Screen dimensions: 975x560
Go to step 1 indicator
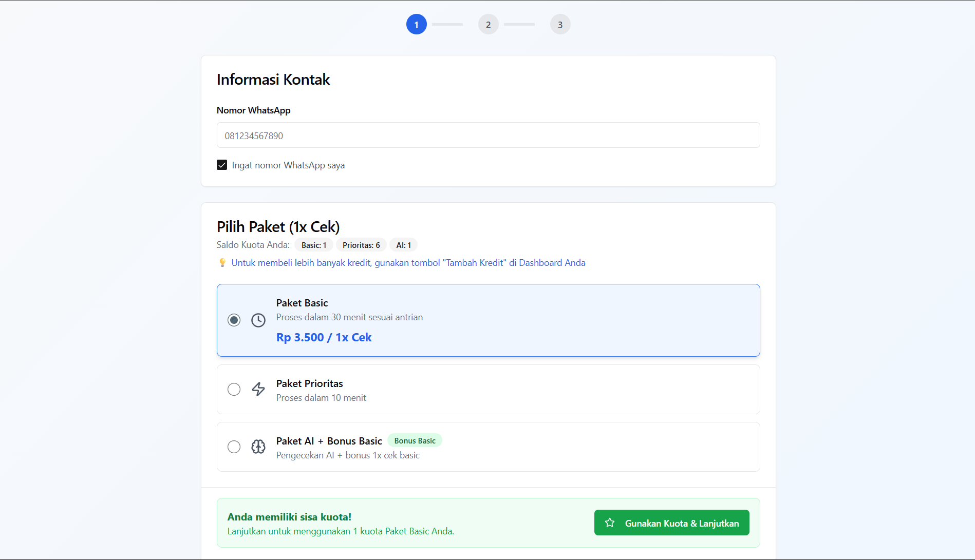point(416,24)
